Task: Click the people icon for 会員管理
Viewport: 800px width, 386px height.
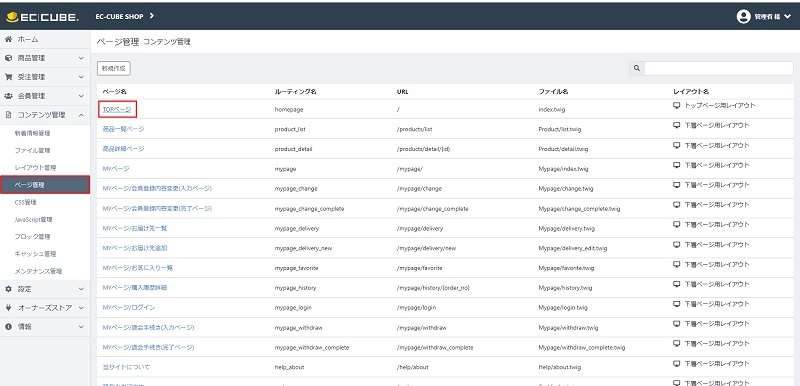Action: tap(8, 96)
